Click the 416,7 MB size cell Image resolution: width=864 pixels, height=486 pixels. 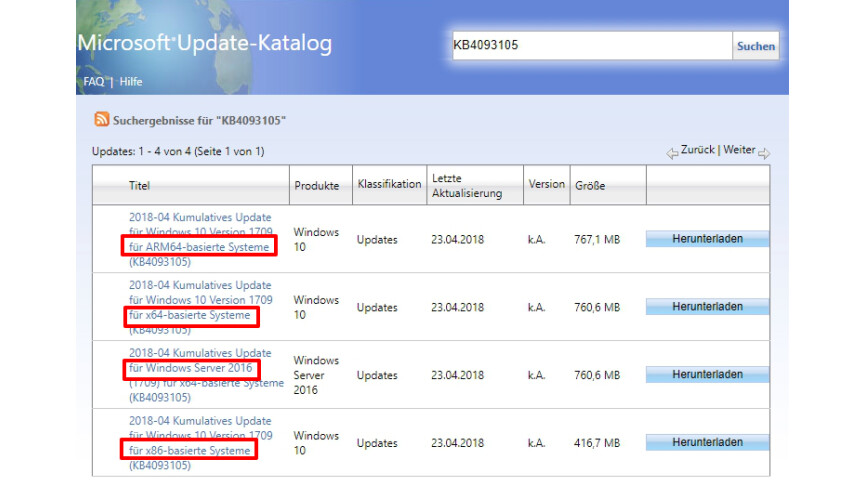pos(597,443)
